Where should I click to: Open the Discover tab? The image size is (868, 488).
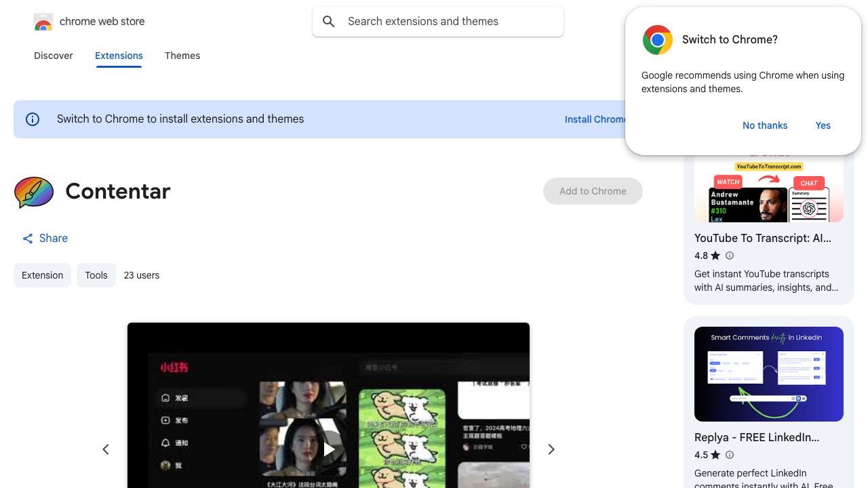click(54, 56)
